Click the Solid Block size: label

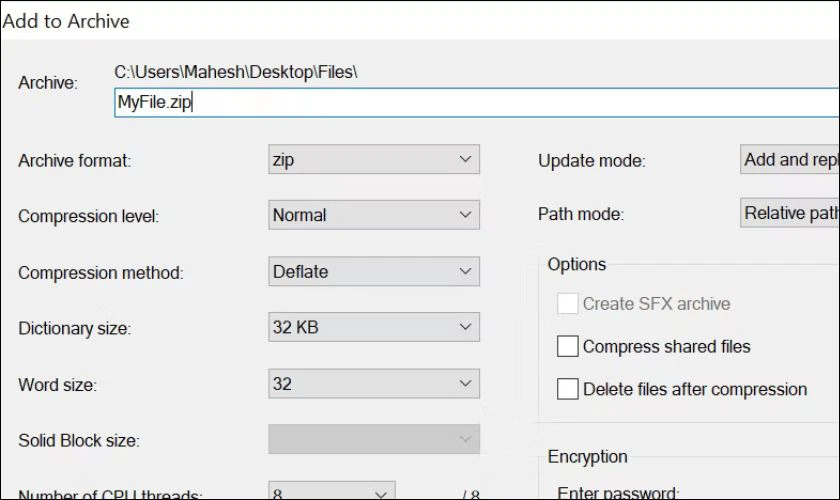click(x=79, y=441)
